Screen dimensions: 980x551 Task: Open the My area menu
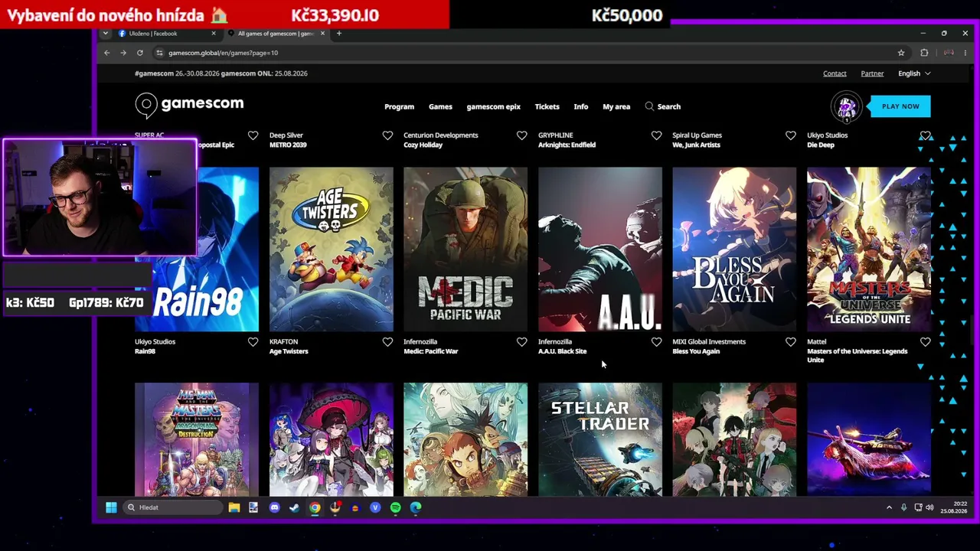coord(616,106)
